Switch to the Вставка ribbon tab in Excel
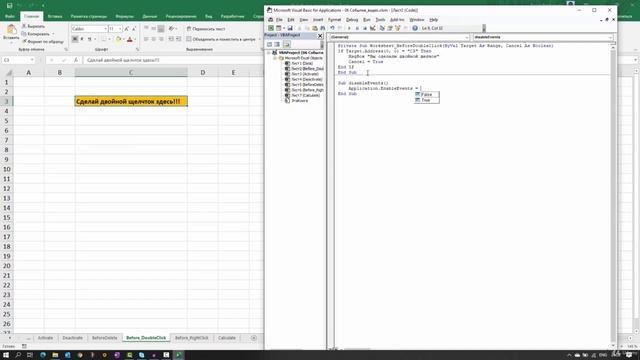 pyautogui.click(x=55, y=16)
